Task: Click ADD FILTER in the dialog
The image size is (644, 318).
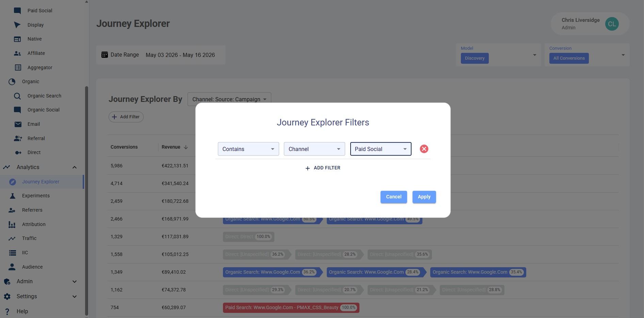Action: [323, 168]
